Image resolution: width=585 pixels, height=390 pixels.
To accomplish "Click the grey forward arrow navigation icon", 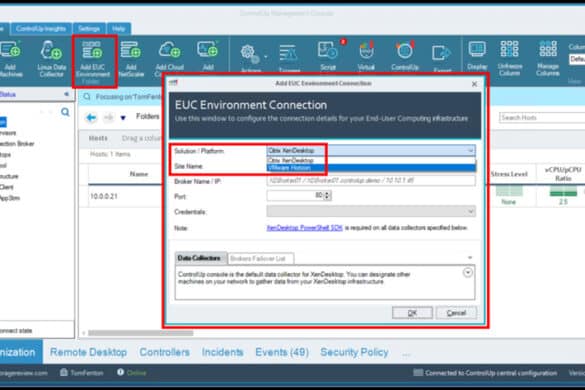I will (108, 118).
